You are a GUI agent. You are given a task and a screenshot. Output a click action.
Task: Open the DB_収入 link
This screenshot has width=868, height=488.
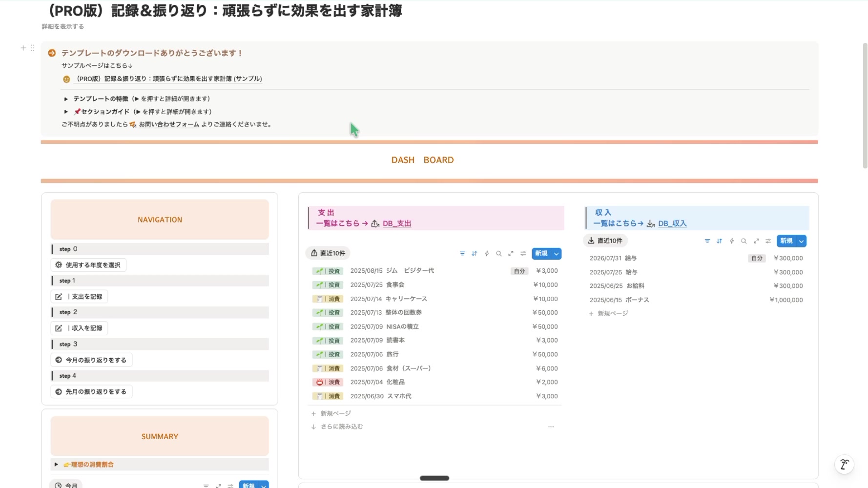672,224
